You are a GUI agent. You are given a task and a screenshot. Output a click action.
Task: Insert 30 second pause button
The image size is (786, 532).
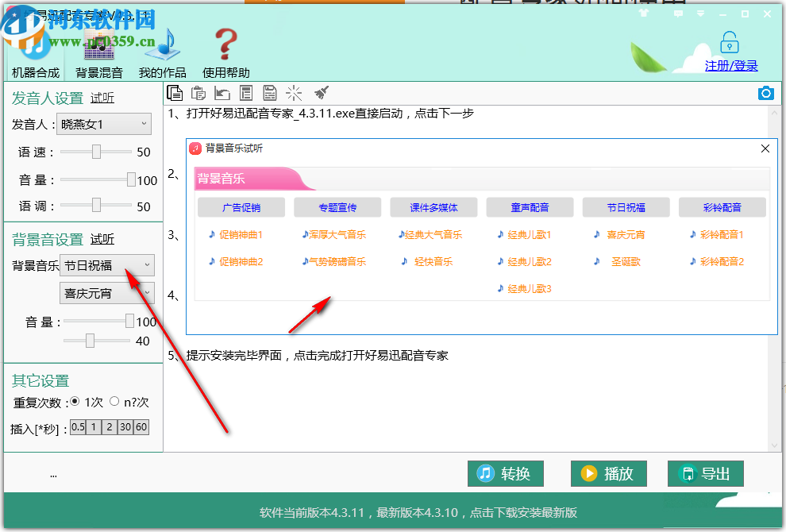pos(125,427)
